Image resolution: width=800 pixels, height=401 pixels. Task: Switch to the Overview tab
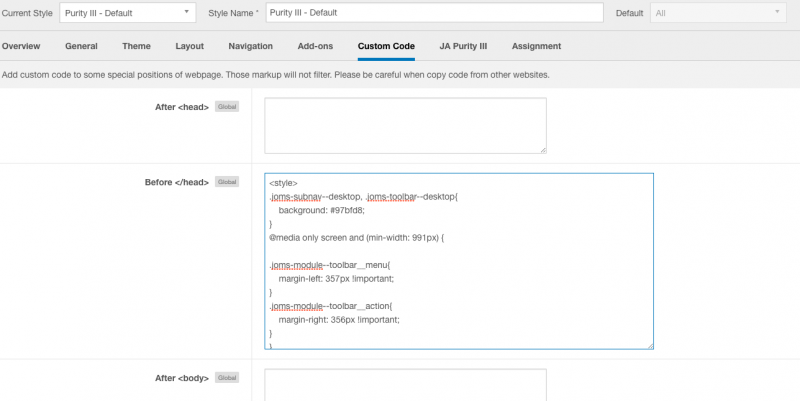click(21, 46)
